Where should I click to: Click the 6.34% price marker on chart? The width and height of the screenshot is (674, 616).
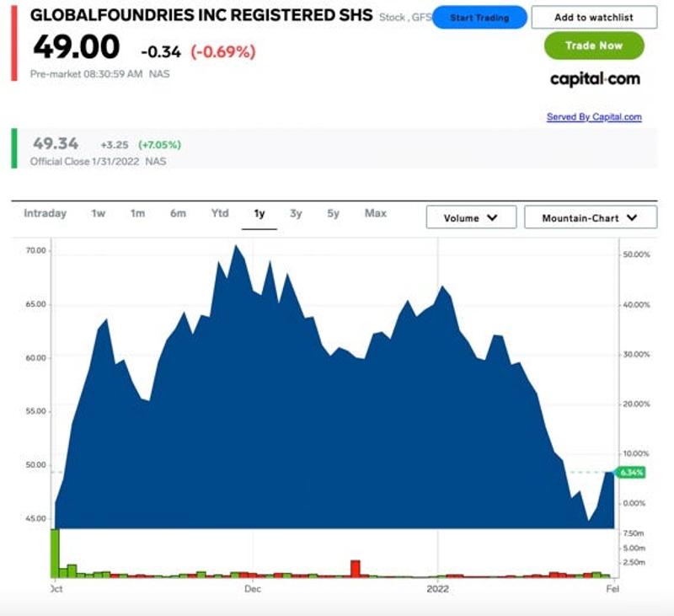tap(631, 473)
